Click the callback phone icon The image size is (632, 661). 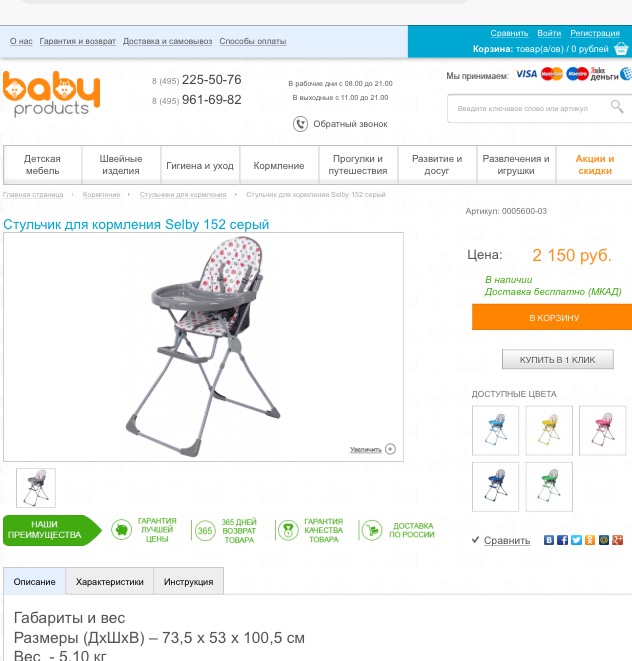[300, 124]
